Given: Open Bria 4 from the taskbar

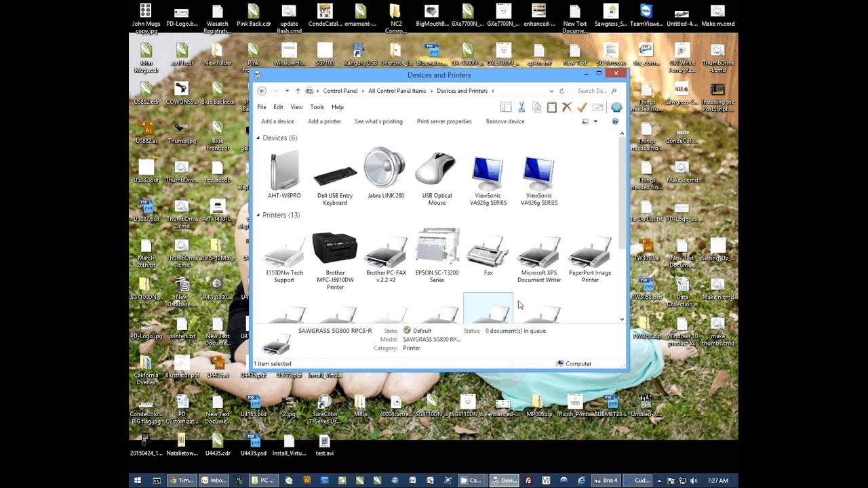Looking at the screenshot, I should coord(606,481).
